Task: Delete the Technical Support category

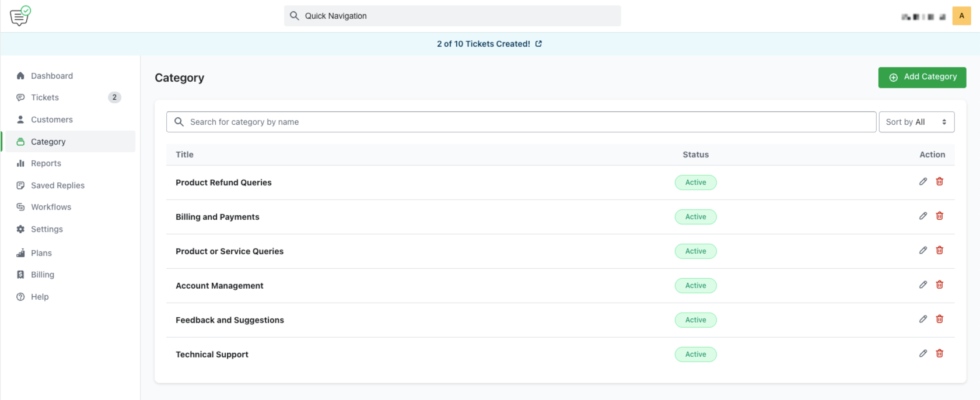Action: coord(939,353)
